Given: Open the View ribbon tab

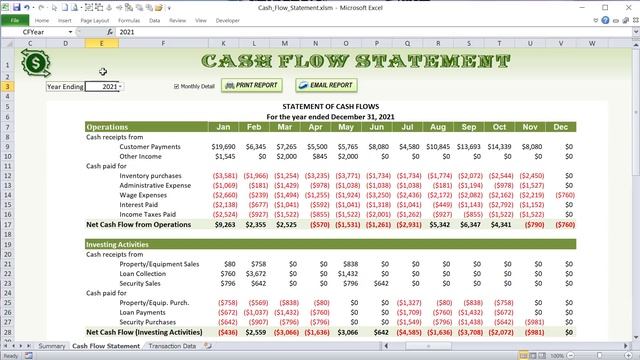Looking at the screenshot, I should [200, 20].
